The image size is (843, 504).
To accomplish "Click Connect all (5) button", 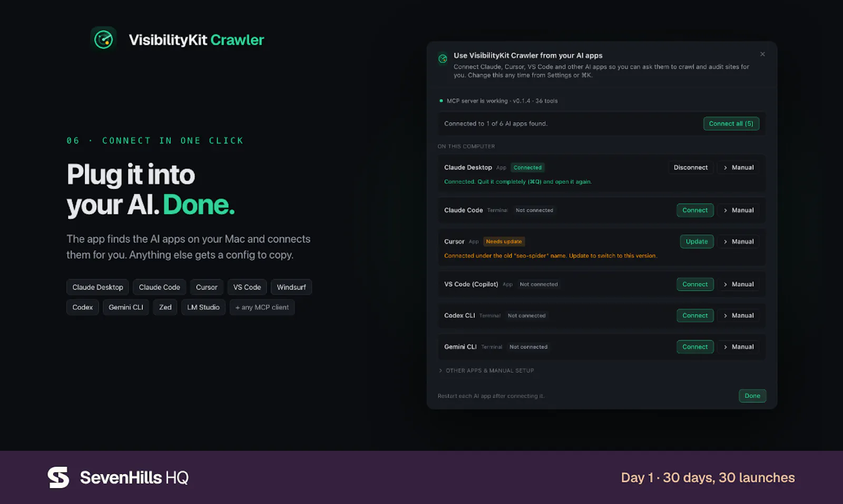I will (731, 124).
